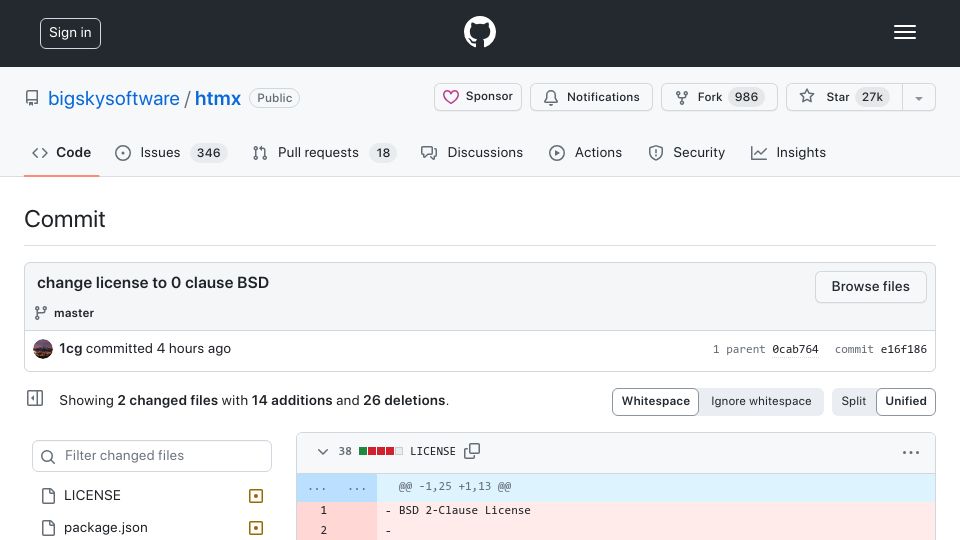
Task: Open the Star lists dropdown arrow
Action: click(x=919, y=97)
